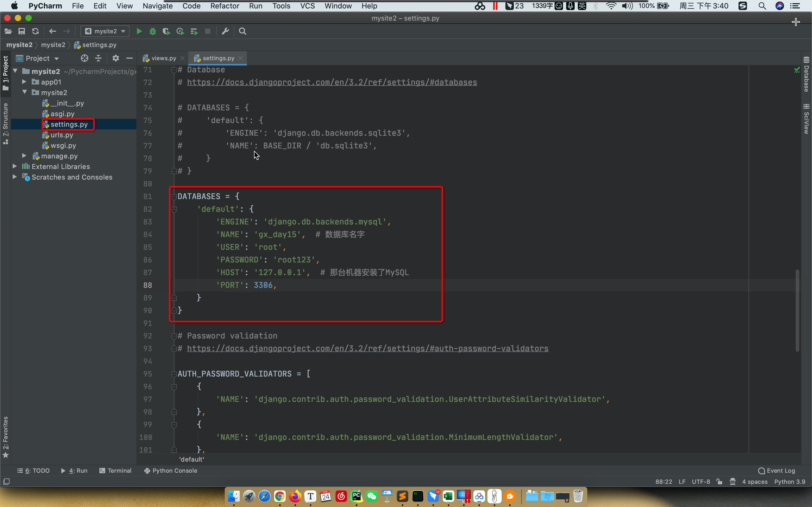Image resolution: width=812 pixels, height=507 pixels.
Task: Hide the Project tool window
Action: [129, 58]
